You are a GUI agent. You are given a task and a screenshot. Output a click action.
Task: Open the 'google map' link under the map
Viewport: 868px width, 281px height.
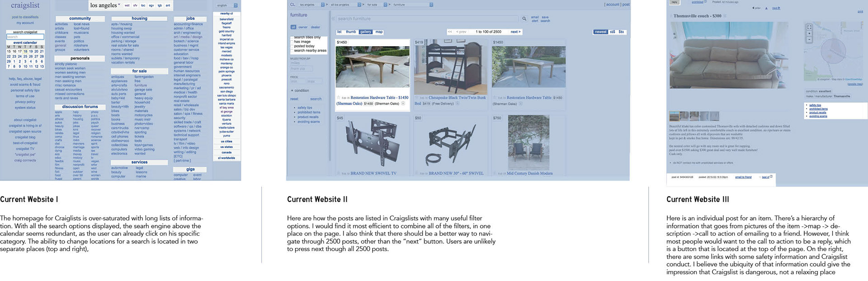coord(855,84)
